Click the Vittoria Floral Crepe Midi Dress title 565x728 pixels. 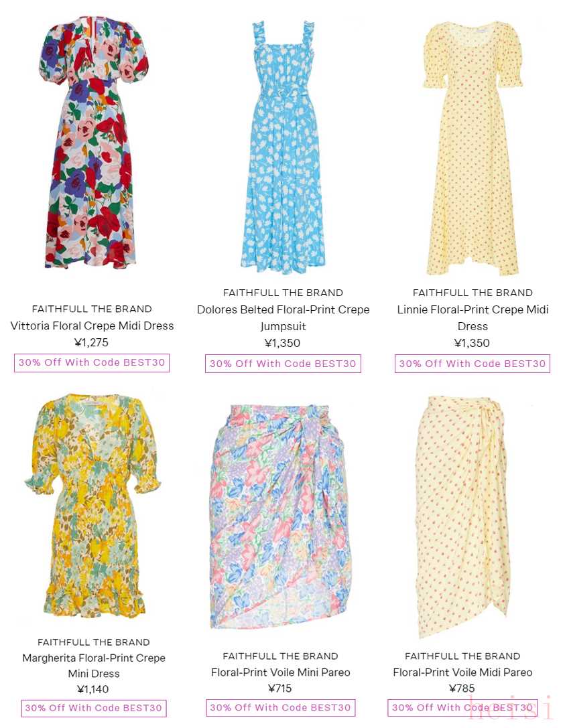click(x=92, y=326)
